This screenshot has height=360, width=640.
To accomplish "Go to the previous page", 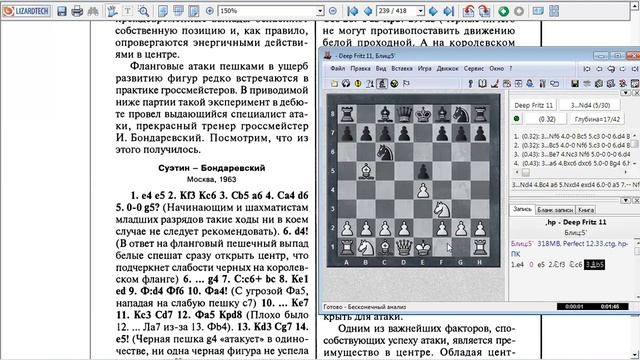I will (368, 11).
